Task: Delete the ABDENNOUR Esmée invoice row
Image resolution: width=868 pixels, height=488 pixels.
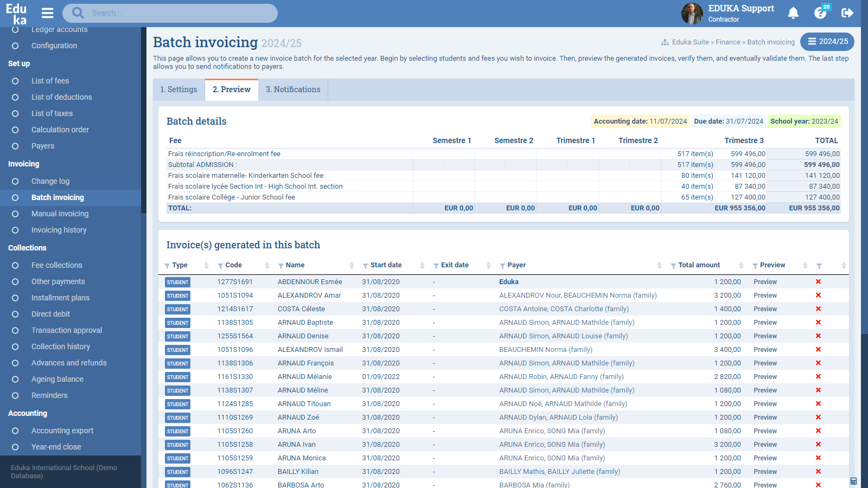Action: (818, 282)
